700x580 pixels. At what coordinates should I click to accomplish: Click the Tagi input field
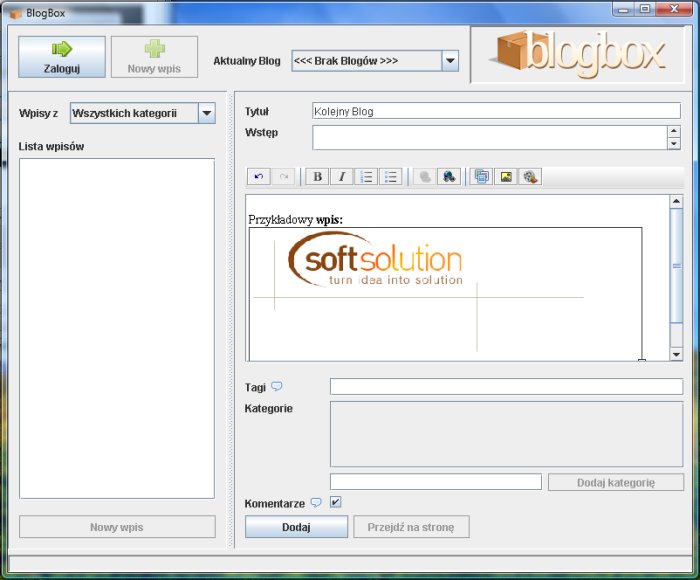tap(506, 387)
